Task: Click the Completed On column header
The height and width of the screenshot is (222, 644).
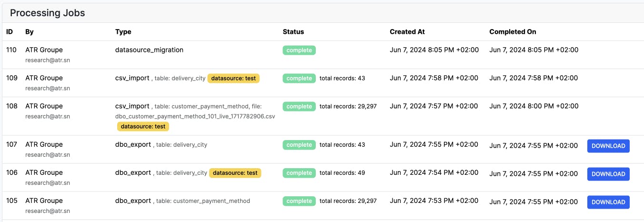Action: [513, 32]
